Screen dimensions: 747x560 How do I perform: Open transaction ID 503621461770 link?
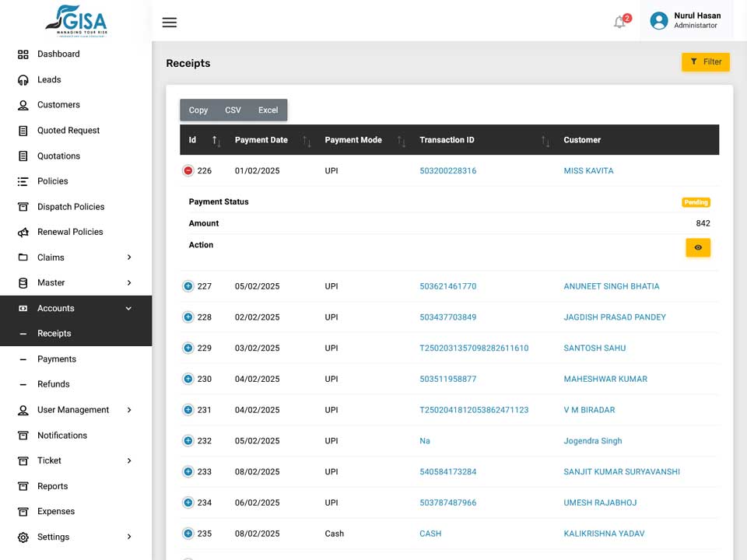pos(448,286)
